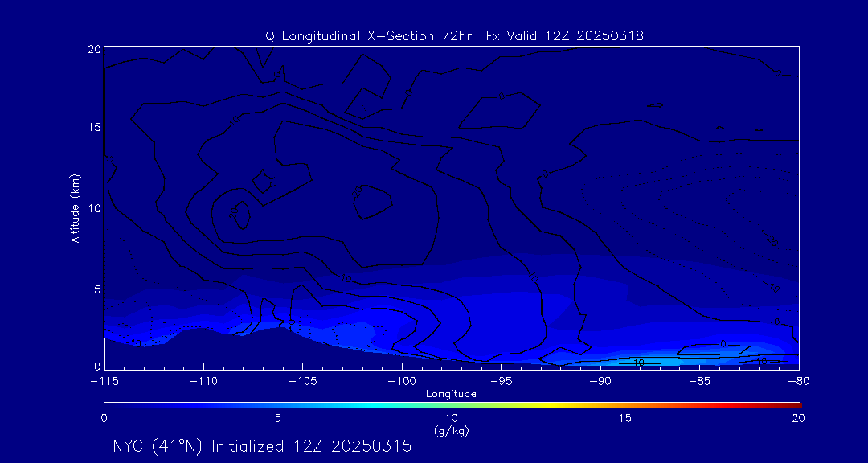868x463 pixels.
Task: Click the longitude tick label -100
Action: [402, 382]
